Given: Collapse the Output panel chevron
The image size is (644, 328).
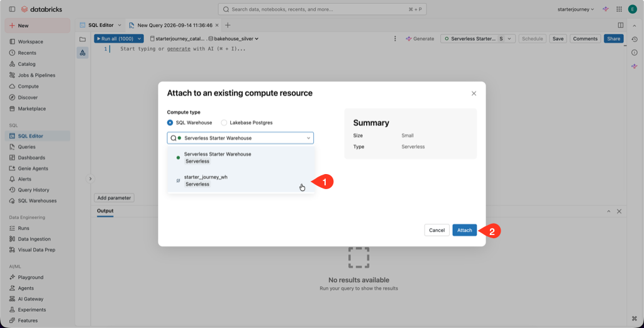Looking at the screenshot, I should pyautogui.click(x=609, y=211).
